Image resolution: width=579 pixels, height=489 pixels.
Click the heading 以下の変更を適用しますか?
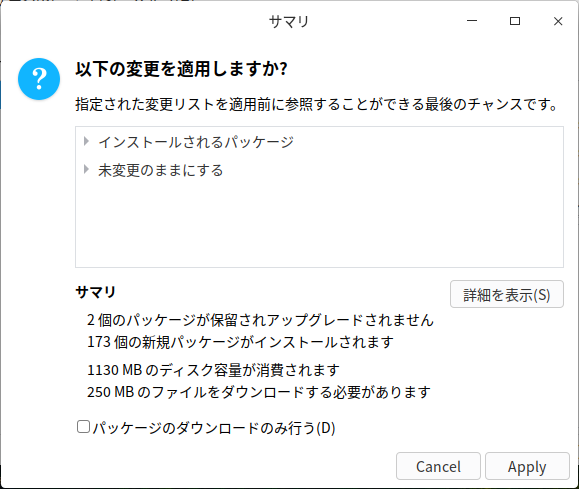(x=181, y=69)
